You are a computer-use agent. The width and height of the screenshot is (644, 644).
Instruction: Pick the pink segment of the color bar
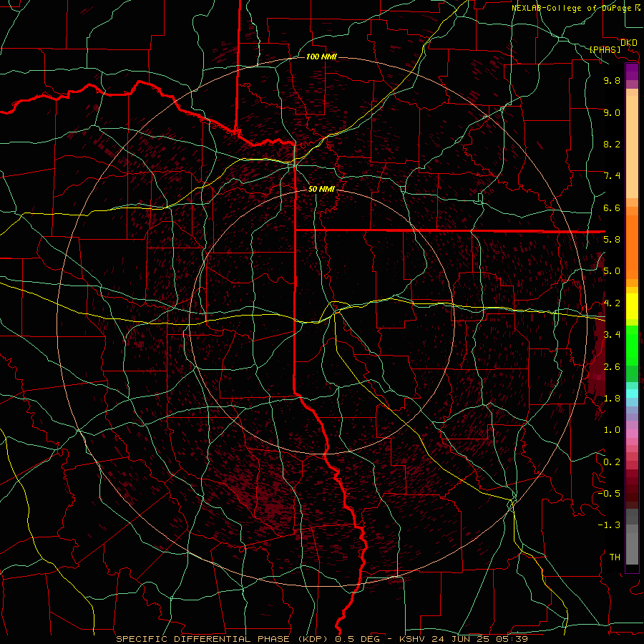tap(632, 434)
